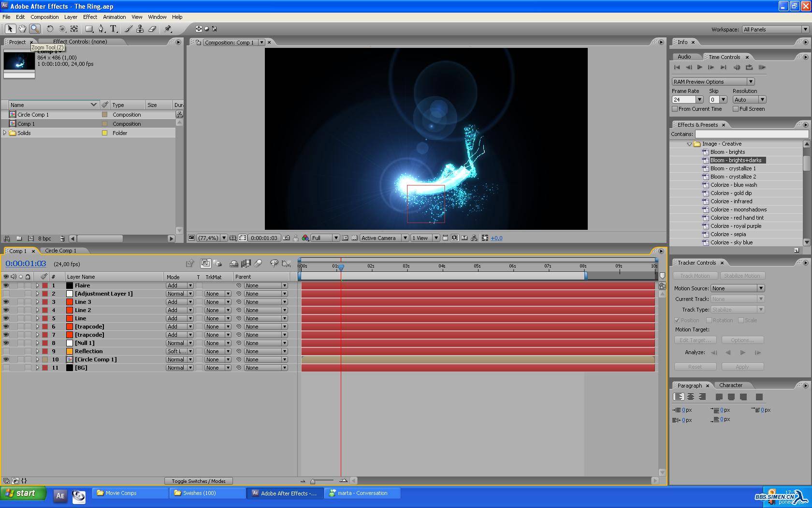The height and width of the screenshot is (508, 812).
Task: Open the magnification 77,4% dropdown
Action: point(212,238)
